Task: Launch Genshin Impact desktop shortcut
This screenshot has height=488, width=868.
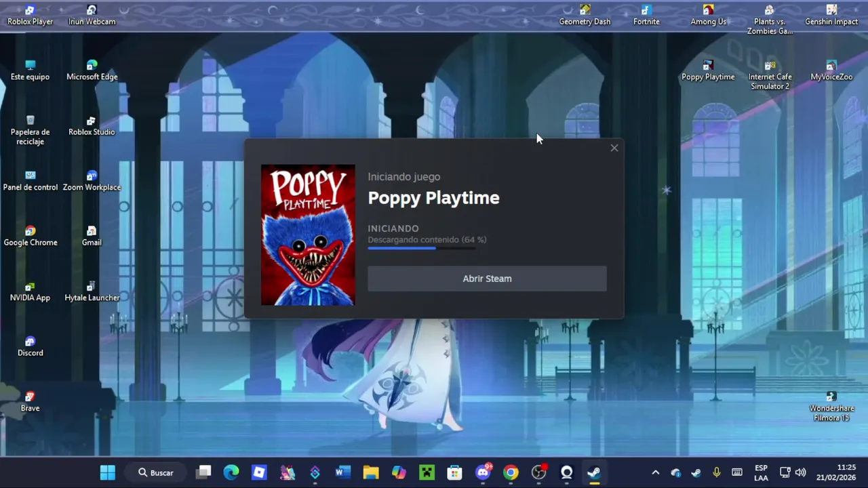Action: [x=831, y=16]
